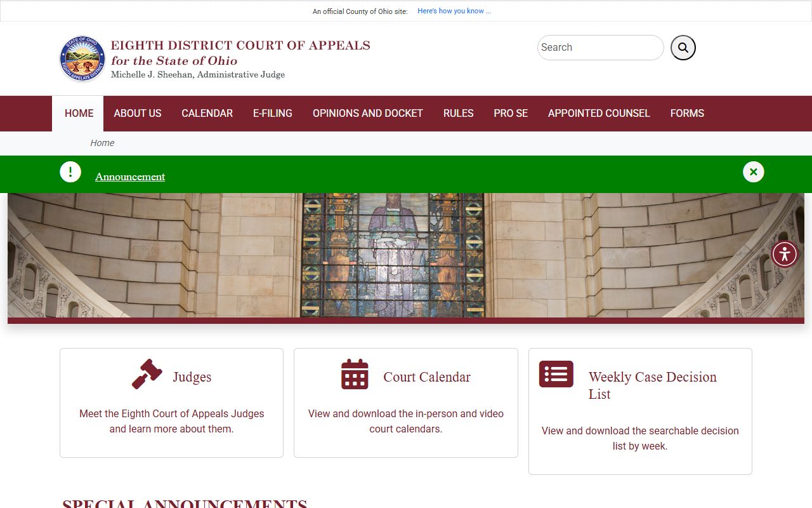Open OPINIONS AND DOCKET menu

[x=368, y=114]
